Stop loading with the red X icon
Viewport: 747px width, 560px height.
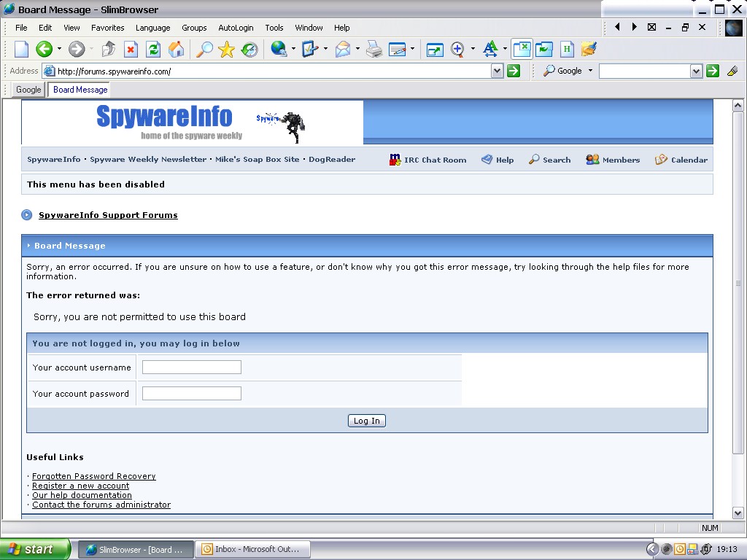131,49
